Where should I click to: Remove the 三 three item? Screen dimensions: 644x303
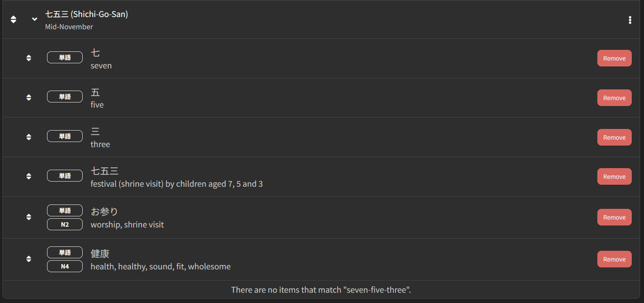[x=614, y=137]
